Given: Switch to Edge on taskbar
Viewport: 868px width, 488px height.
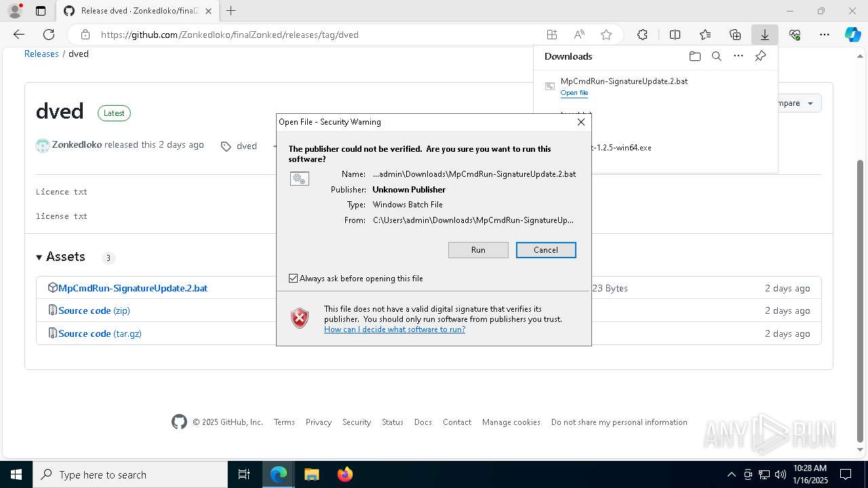Looking at the screenshot, I should 279,474.
